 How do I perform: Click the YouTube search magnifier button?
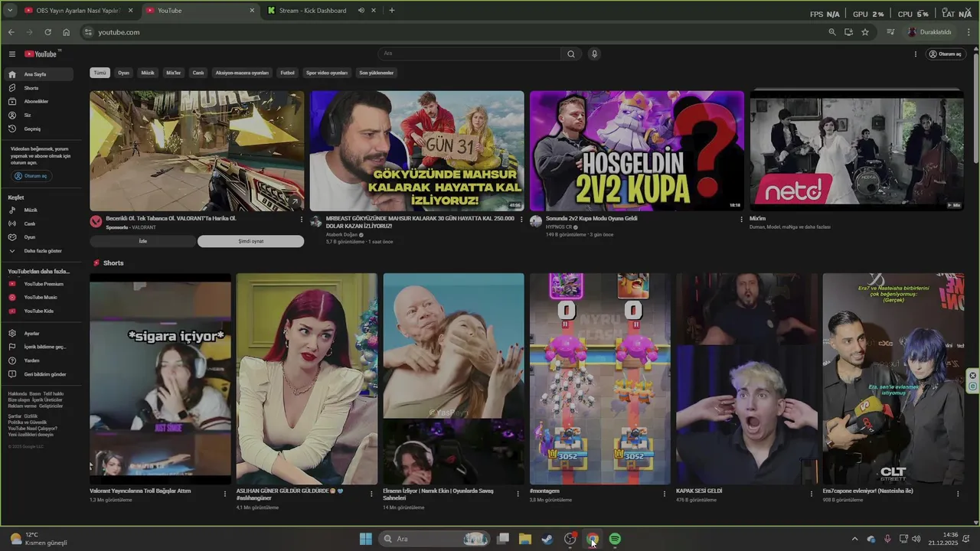click(571, 54)
